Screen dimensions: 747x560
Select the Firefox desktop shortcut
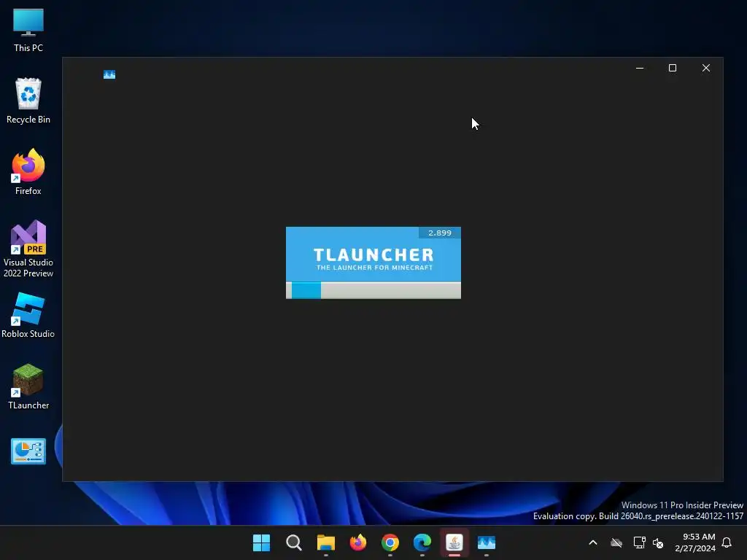tap(28, 172)
